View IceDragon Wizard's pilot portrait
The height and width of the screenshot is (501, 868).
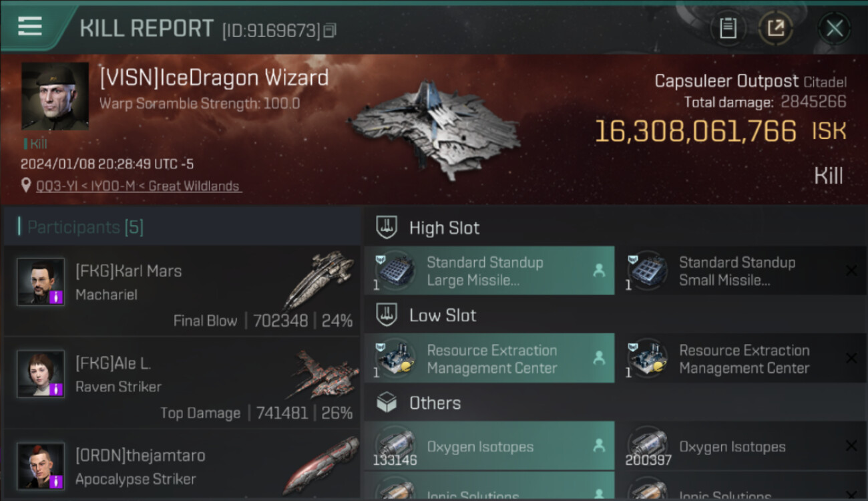point(55,97)
